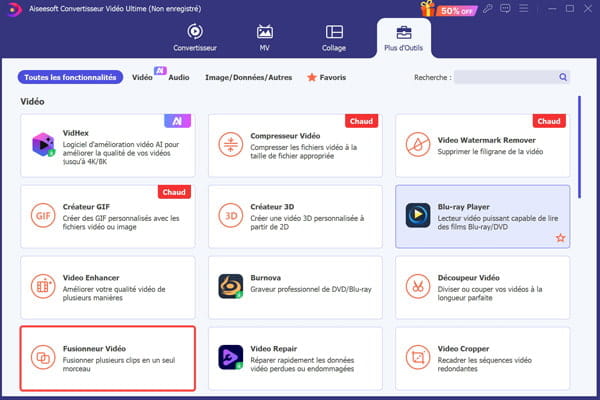Launch the Créateur 3D icon
Viewport: 600px width, 400px height.
(x=231, y=215)
